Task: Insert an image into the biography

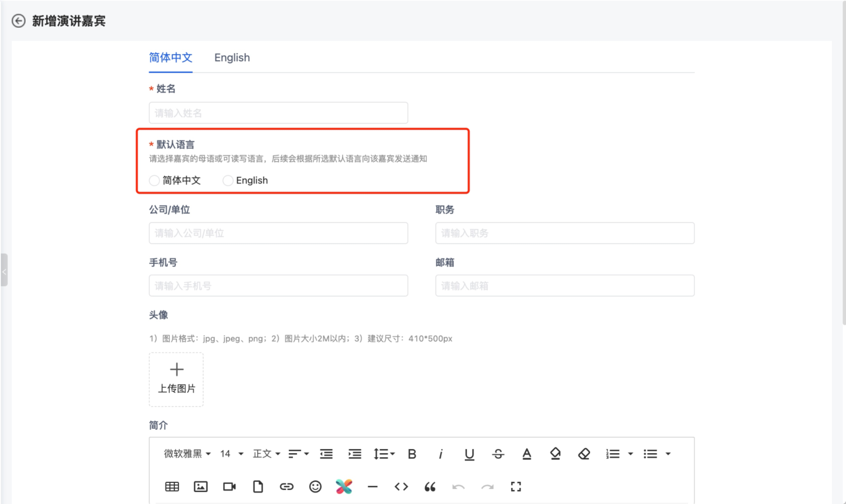Action: [200, 486]
